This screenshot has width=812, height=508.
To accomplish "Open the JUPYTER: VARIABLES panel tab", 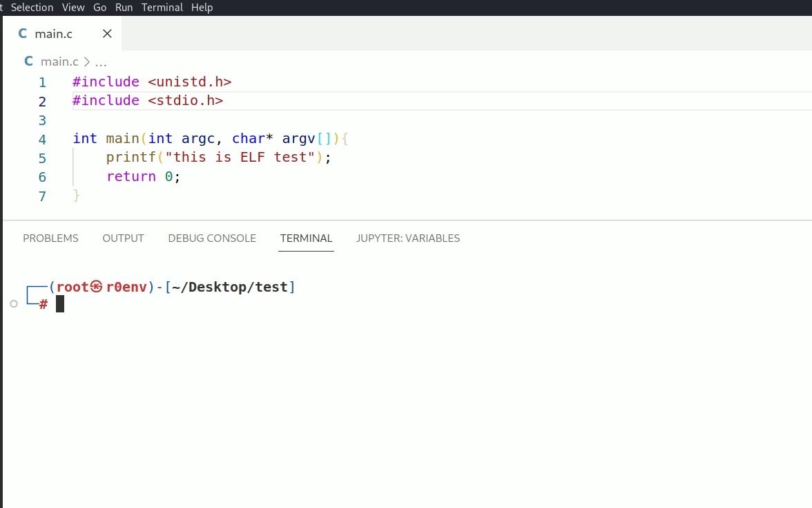I will coord(408,238).
